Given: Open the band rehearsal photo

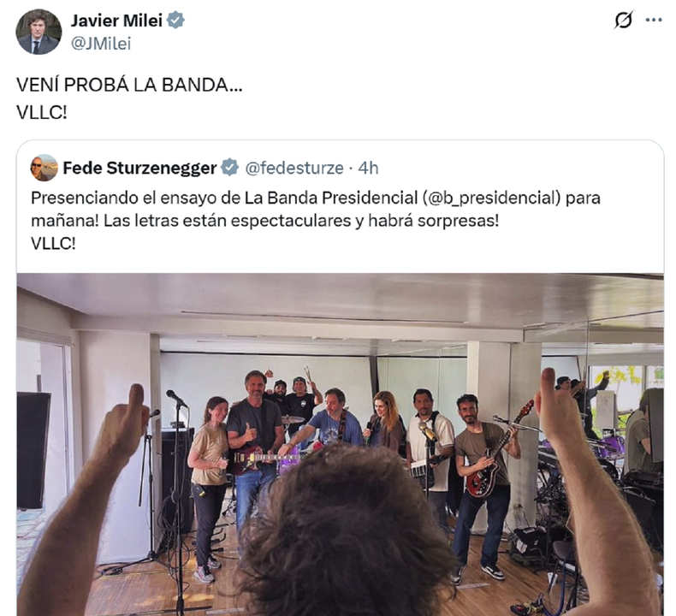Looking at the screenshot, I should (341, 444).
